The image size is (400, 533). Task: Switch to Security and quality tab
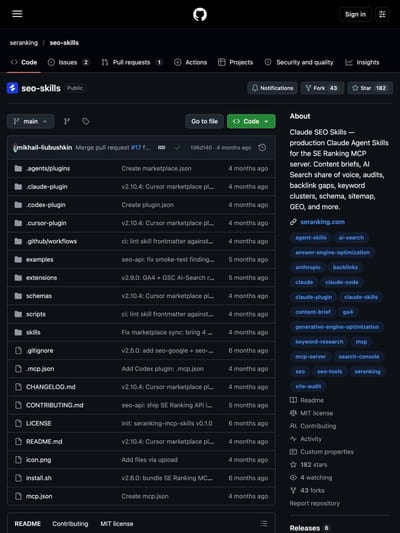pos(299,62)
